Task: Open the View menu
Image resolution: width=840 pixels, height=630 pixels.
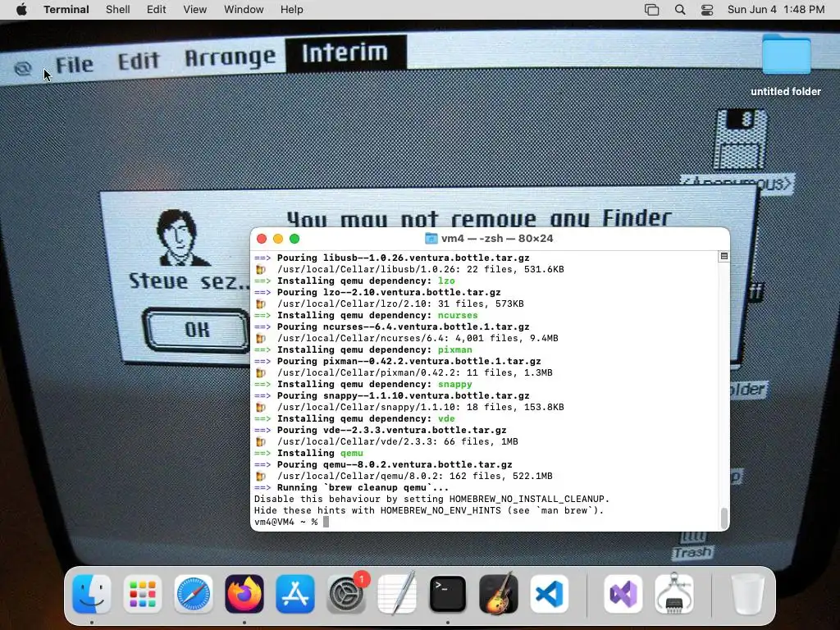Action: (194, 10)
